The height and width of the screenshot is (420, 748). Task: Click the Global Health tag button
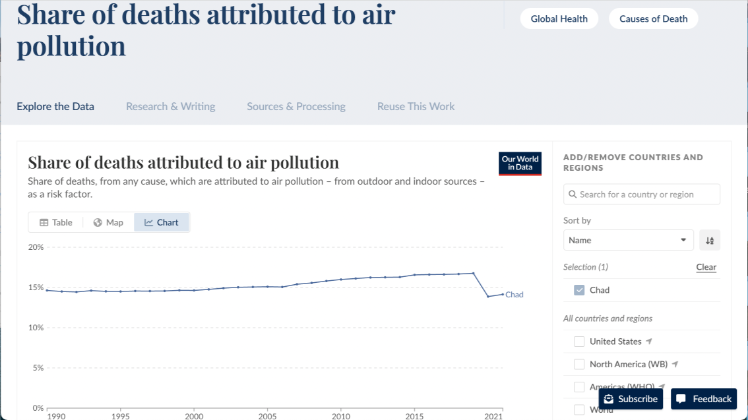559,19
